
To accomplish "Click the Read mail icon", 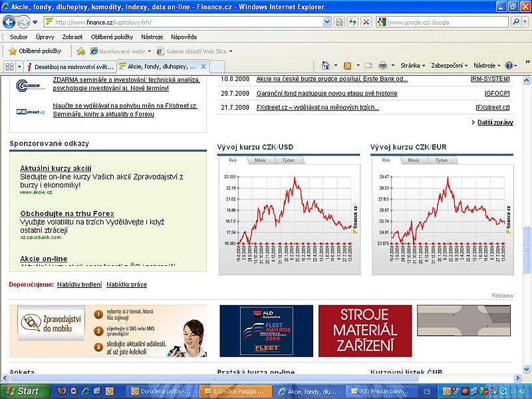I will tap(368, 66).
